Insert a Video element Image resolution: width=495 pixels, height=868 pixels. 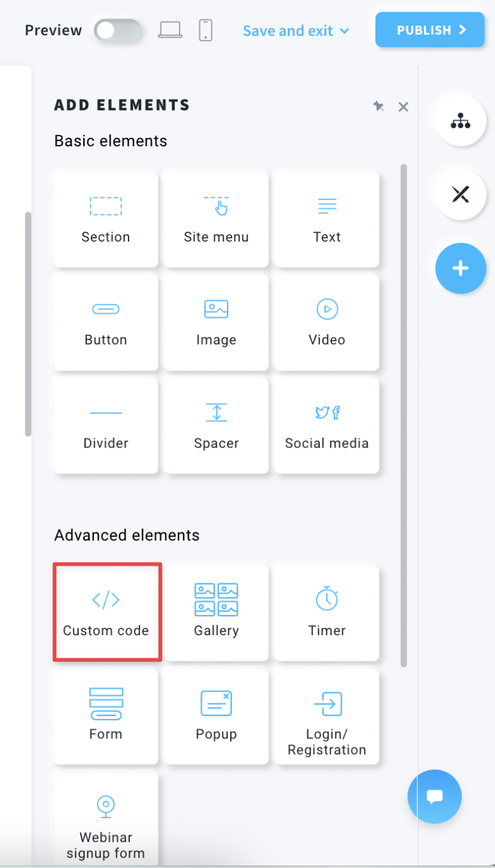[x=327, y=322]
